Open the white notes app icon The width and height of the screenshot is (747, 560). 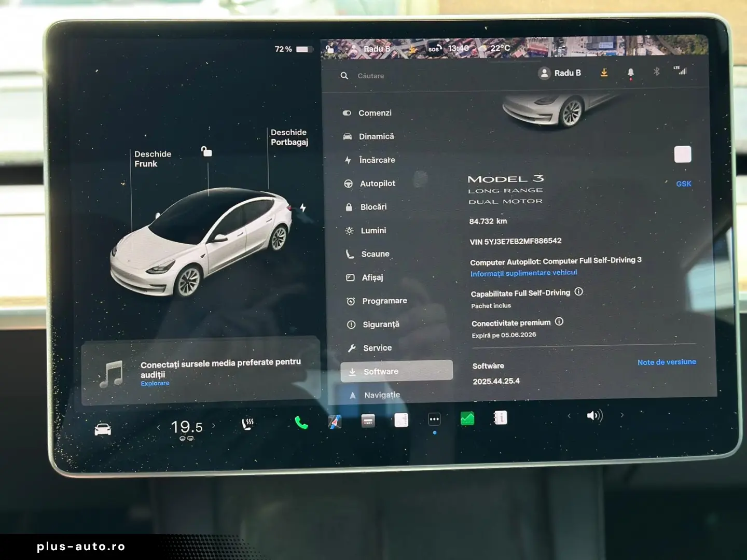point(402,420)
